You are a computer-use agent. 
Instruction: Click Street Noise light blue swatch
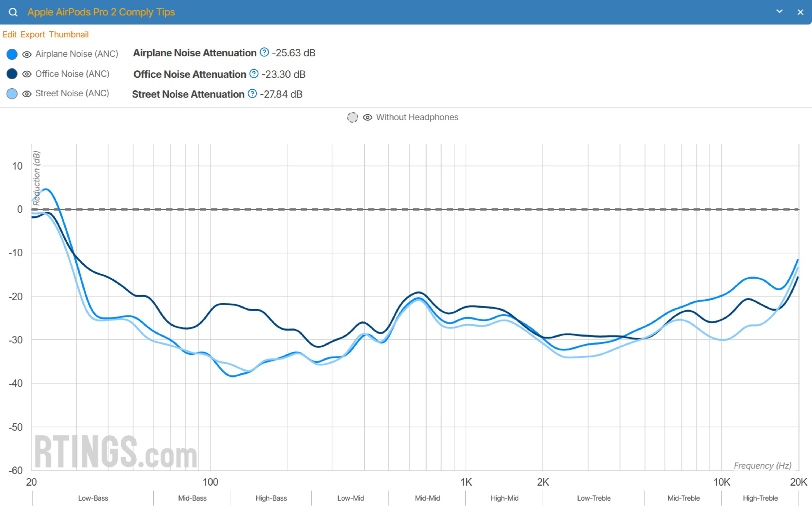coord(12,94)
